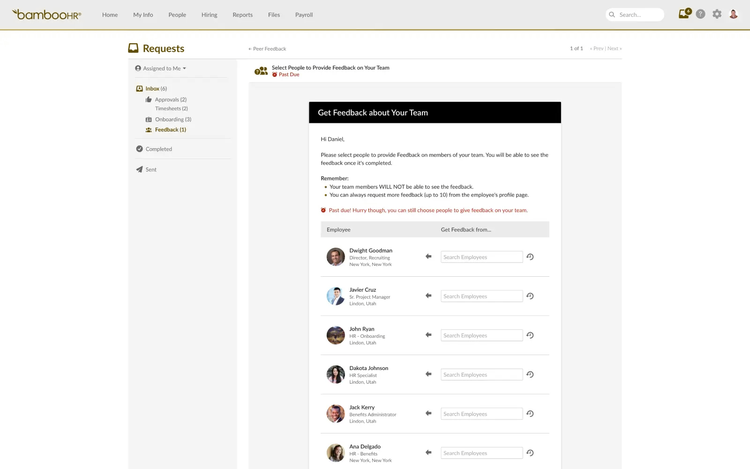Click the 'Select People to Provide Feedback on Your Team' title
The image size is (750, 469).
tap(331, 67)
